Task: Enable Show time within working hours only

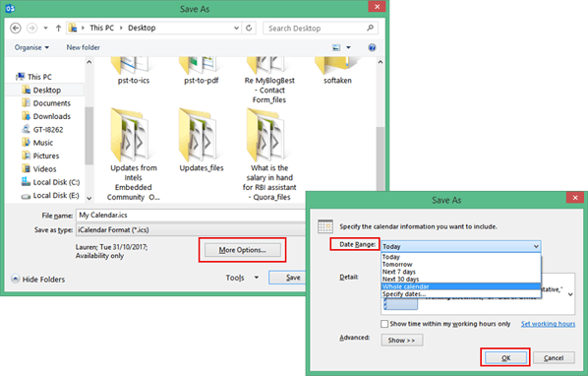Action: pos(384,324)
